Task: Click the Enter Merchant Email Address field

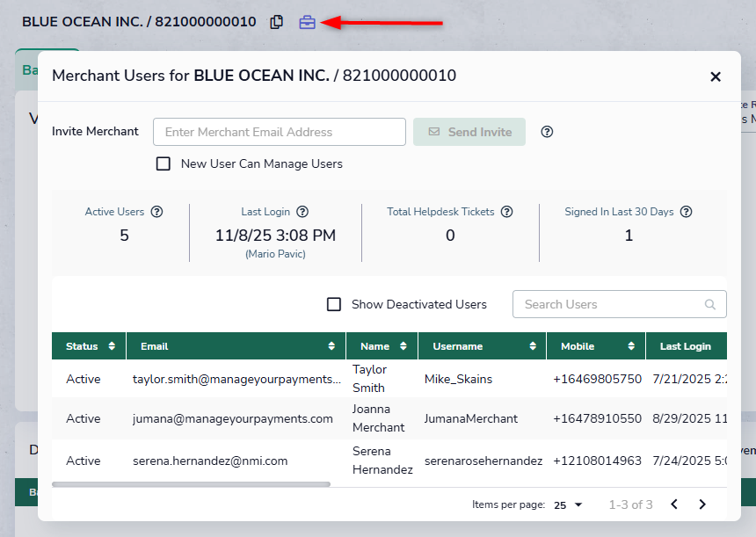Action: (x=280, y=132)
